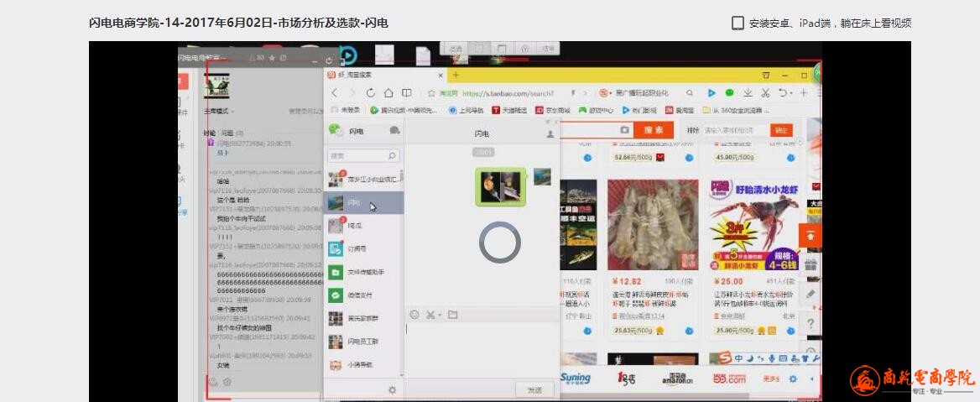Click the undo closed tab icon
Viewport: 980px width, 402px height.
(782, 92)
